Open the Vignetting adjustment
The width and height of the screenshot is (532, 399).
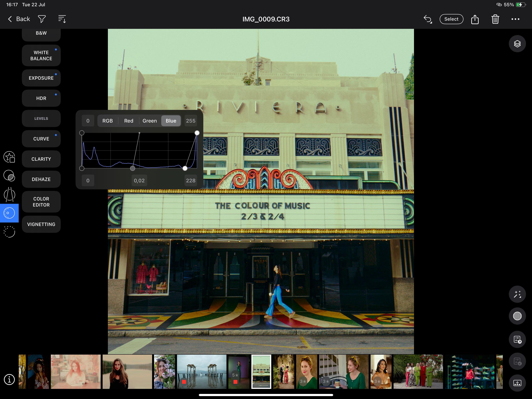click(x=41, y=224)
